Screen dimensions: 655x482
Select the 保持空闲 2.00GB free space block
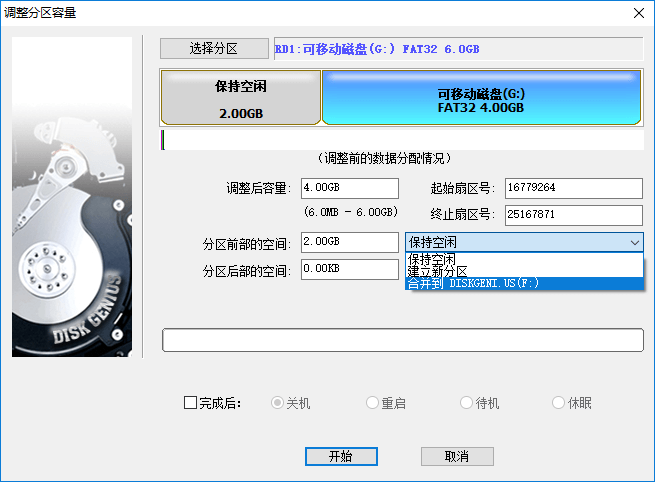(x=240, y=98)
